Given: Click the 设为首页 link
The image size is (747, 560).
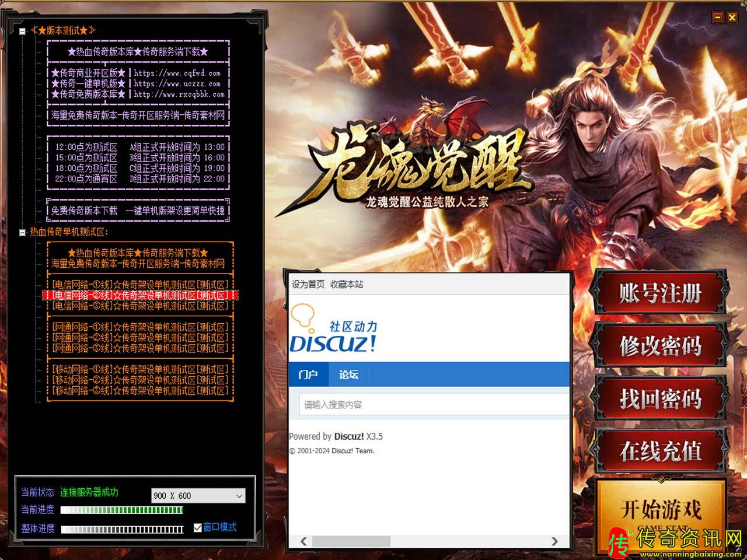Looking at the screenshot, I should pyautogui.click(x=308, y=284).
